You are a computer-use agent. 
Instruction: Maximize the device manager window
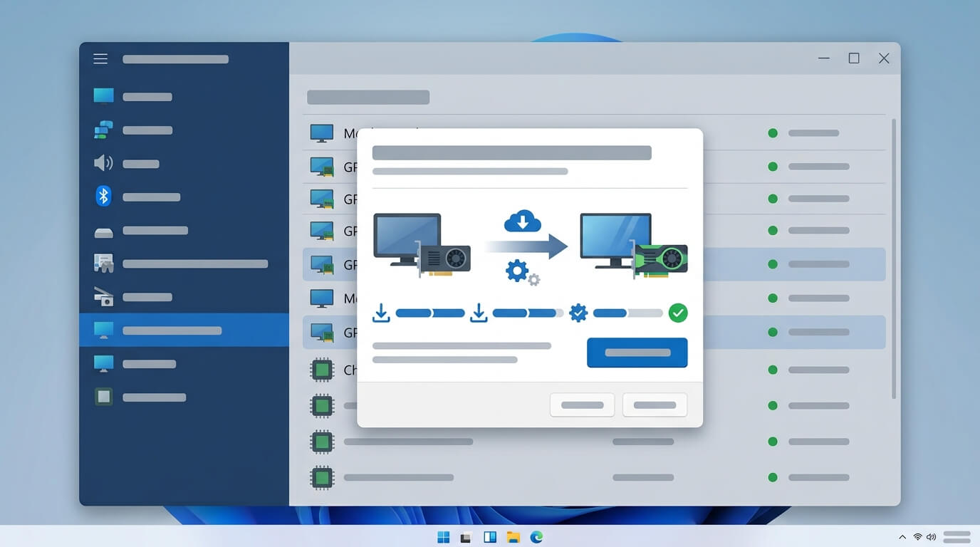click(x=854, y=58)
